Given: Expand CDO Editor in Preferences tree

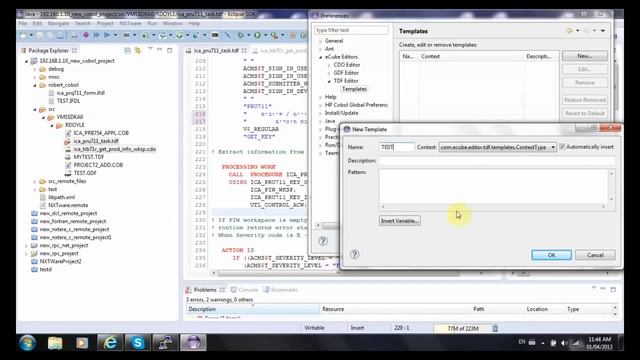Looking at the screenshot, I should pyautogui.click(x=329, y=65).
